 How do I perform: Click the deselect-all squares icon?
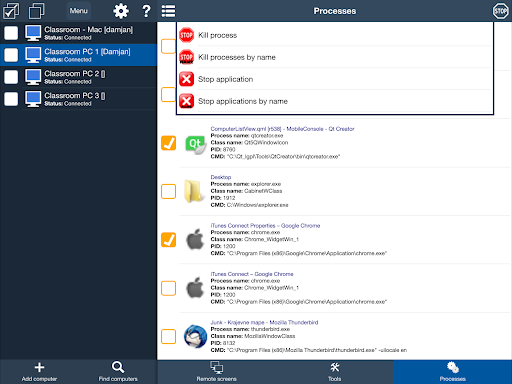pyautogui.click(x=36, y=11)
